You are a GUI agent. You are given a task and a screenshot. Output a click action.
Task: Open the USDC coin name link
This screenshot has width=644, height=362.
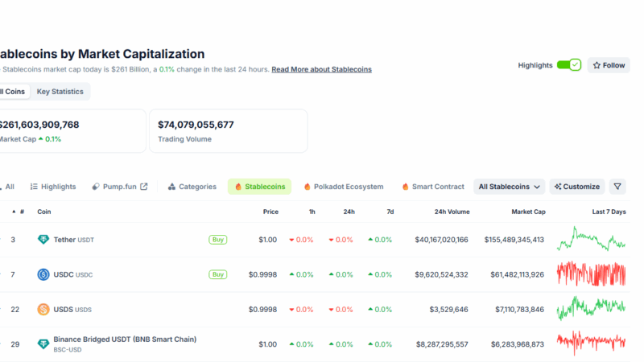pos(73,274)
